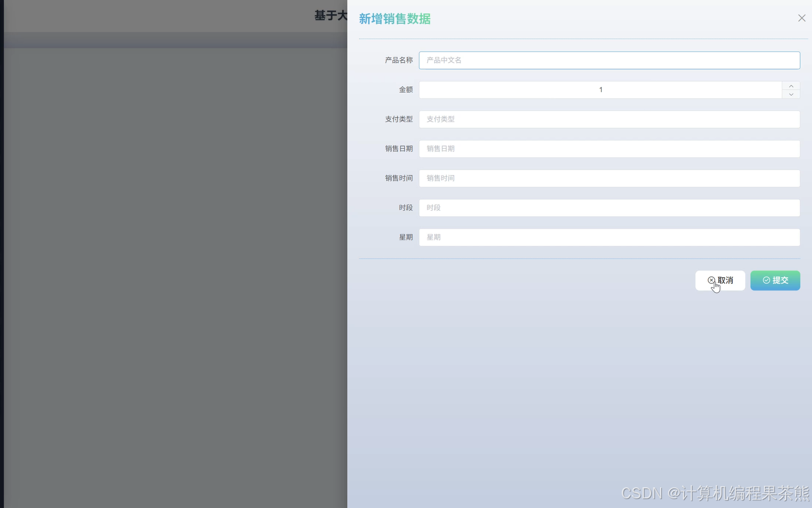Click the 时段 label text
The width and height of the screenshot is (812, 508).
point(406,208)
